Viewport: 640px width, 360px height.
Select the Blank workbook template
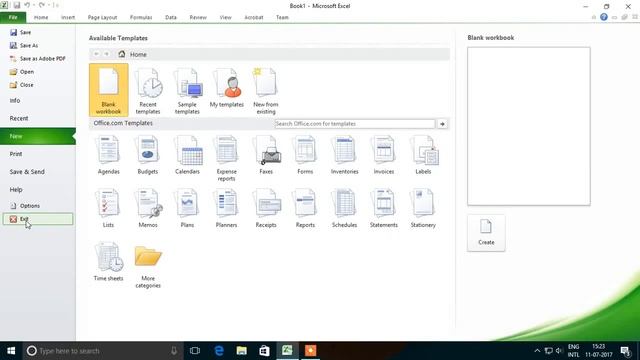[x=109, y=90]
